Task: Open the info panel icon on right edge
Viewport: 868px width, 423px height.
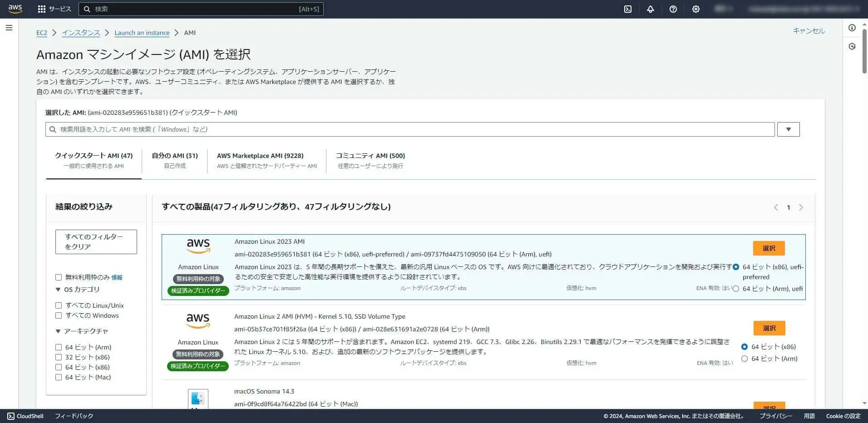Action: (x=852, y=28)
